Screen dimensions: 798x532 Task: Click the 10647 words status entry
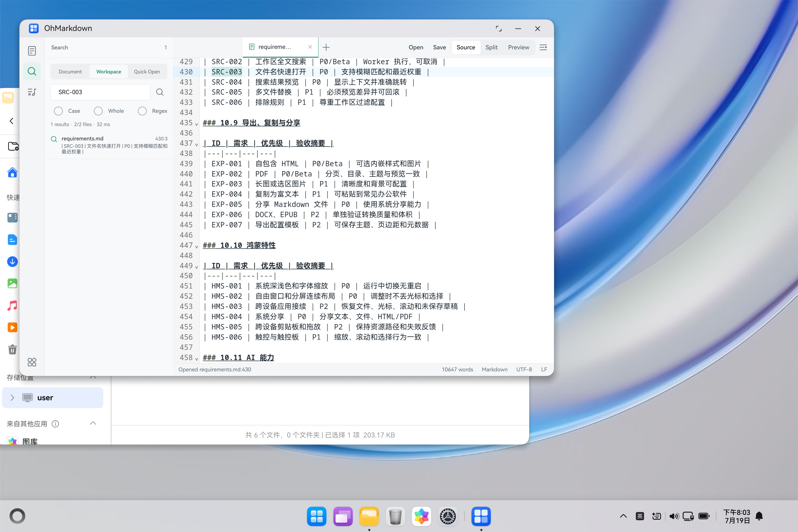point(457,370)
